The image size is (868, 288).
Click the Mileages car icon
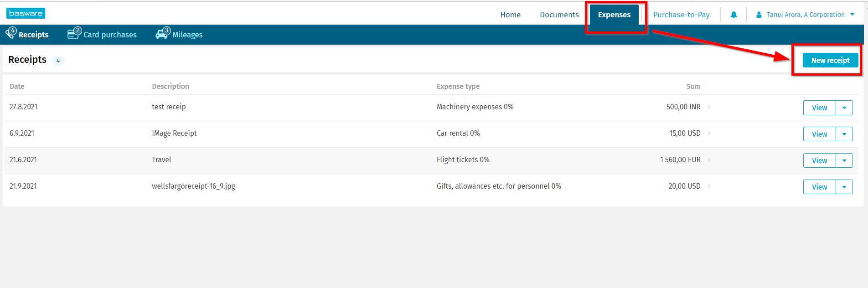click(x=162, y=34)
